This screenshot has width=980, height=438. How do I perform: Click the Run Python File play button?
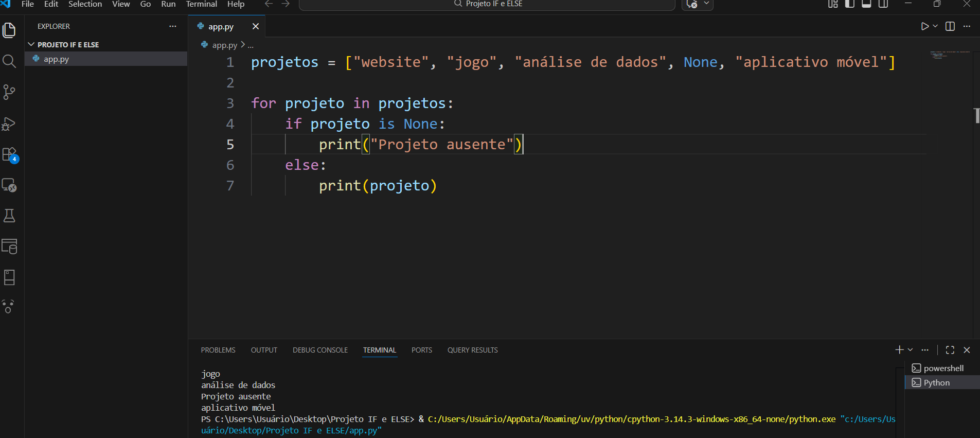click(924, 26)
